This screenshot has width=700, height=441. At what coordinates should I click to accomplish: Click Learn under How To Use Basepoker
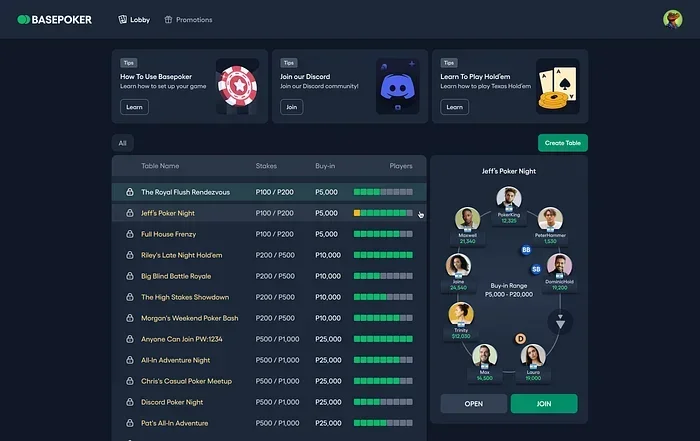[x=134, y=107]
